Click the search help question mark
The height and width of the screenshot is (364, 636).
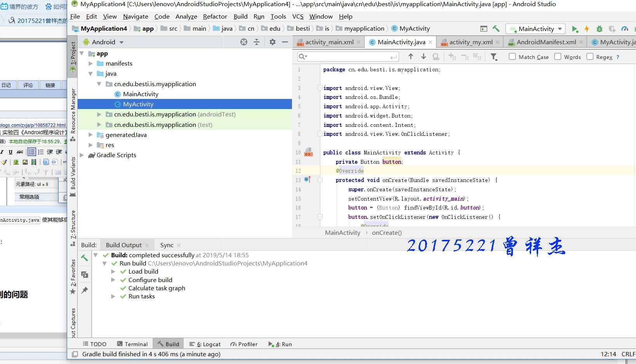[618, 57]
